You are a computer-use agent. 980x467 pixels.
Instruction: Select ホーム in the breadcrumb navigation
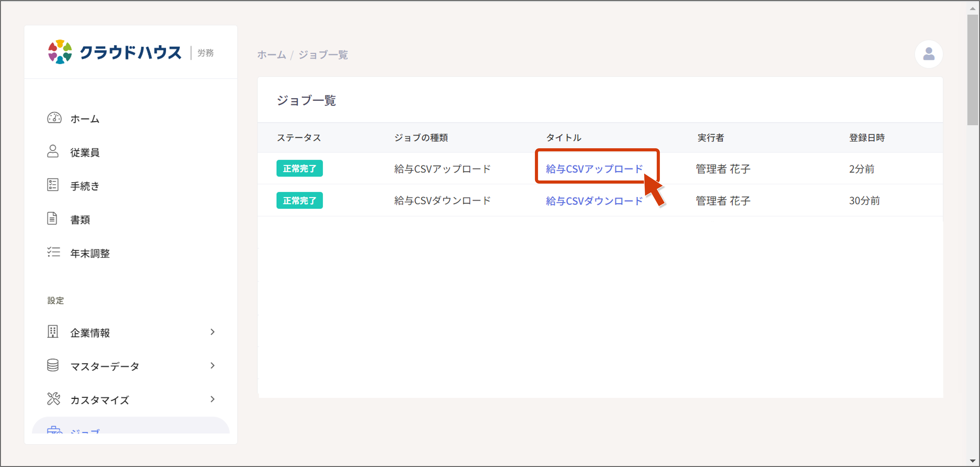[x=271, y=55]
